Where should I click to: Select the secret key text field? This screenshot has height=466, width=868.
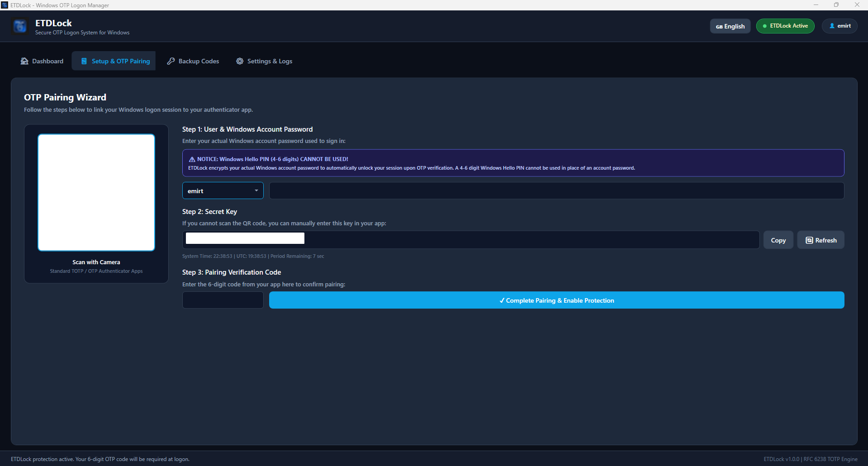coord(471,240)
